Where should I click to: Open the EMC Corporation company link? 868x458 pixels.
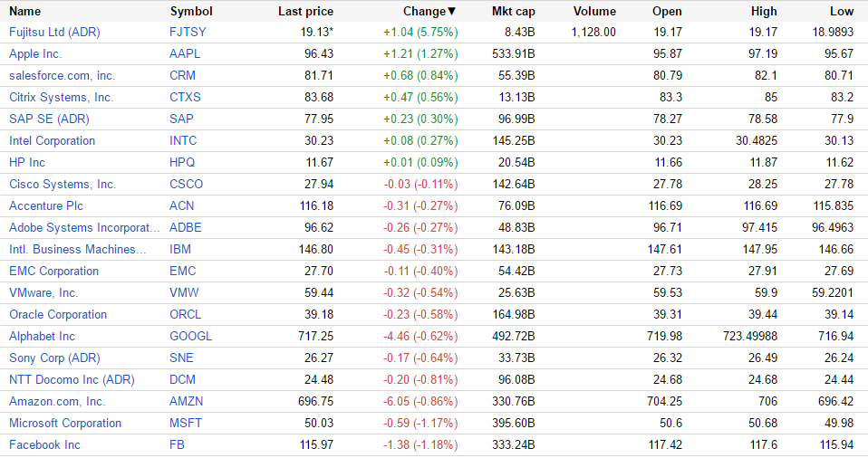pos(53,271)
